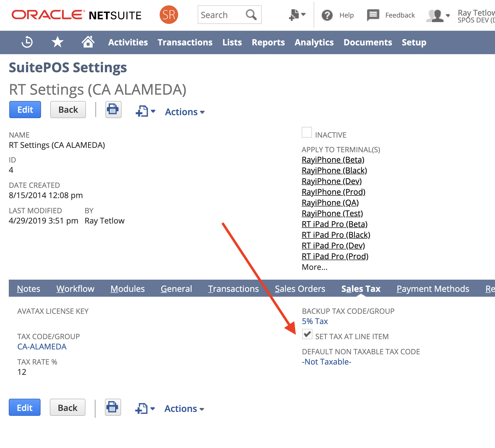Expand the user role menu arrow

click(448, 16)
